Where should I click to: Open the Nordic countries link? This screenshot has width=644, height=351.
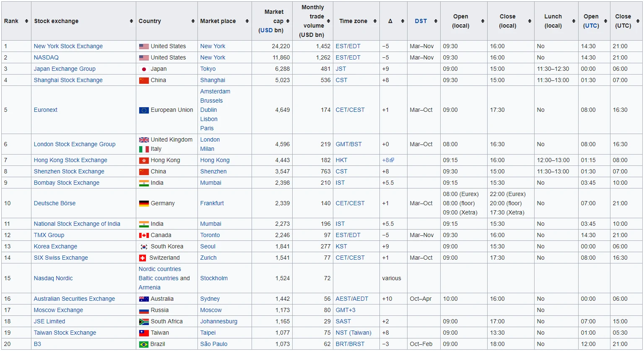point(160,269)
